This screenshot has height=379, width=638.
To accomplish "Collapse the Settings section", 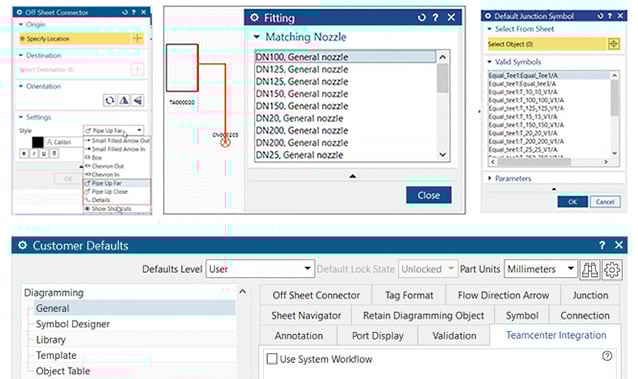I will [21, 117].
